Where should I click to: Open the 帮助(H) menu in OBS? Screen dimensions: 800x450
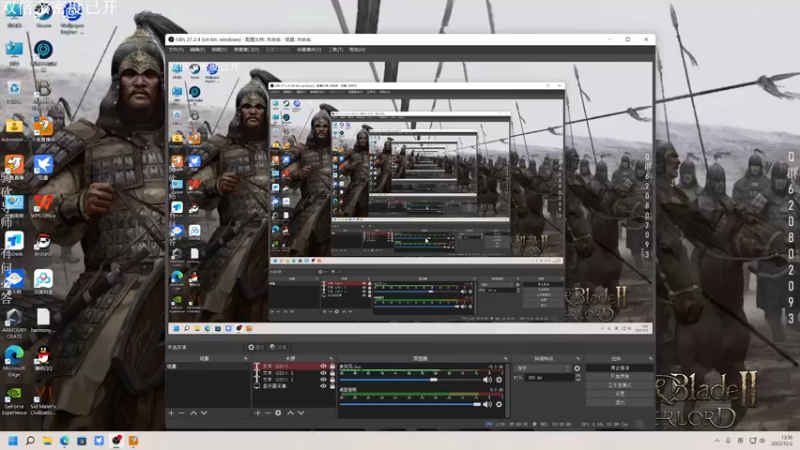tap(357, 49)
